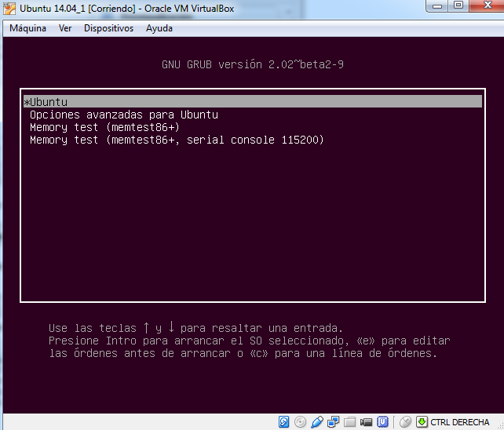The image size is (504, 430).
Task: Click the VirtualBox icon in the title bar
Action: 9,9
